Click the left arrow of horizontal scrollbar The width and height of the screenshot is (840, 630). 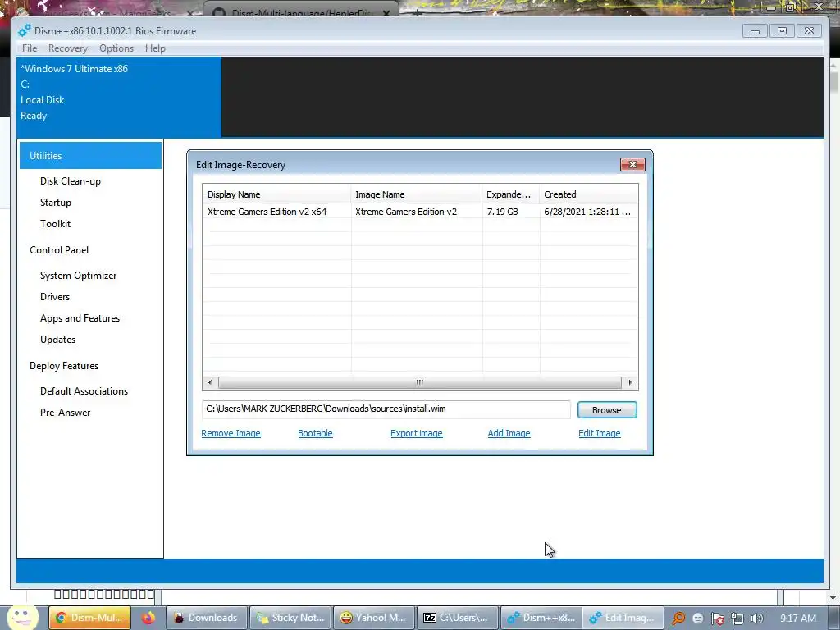(x=210, y=382)
